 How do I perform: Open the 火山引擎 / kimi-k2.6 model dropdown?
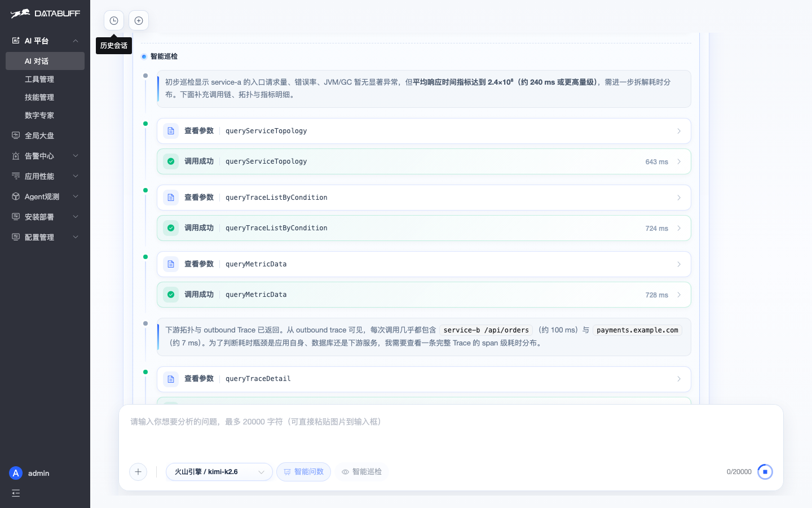pyautogui.click(x=219, y=472)
